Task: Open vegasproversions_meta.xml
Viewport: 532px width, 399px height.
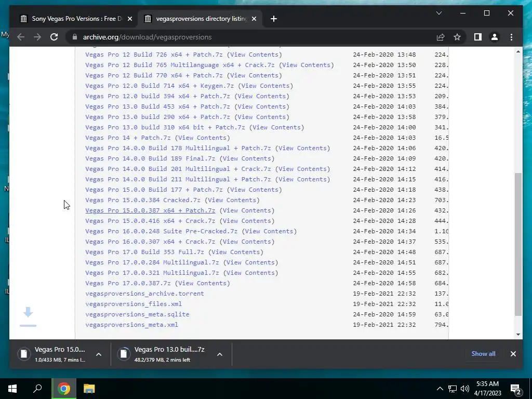Action: 131,325
